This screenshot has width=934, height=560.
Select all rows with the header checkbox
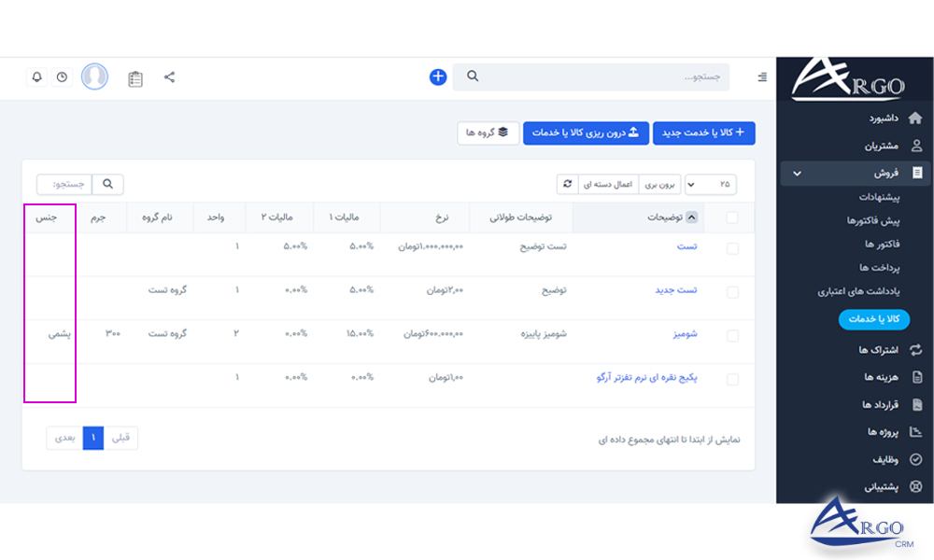tap(731, 217)
